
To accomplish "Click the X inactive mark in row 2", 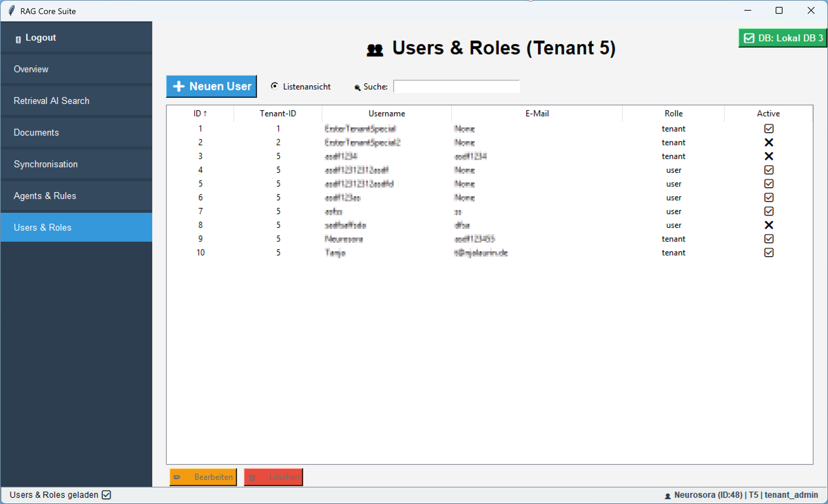I will point(768,142).
